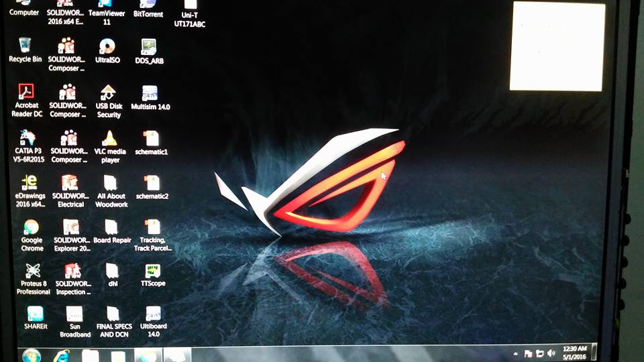
Task: Open the DDS_ARB shortcut
Action: coord(149,52)
